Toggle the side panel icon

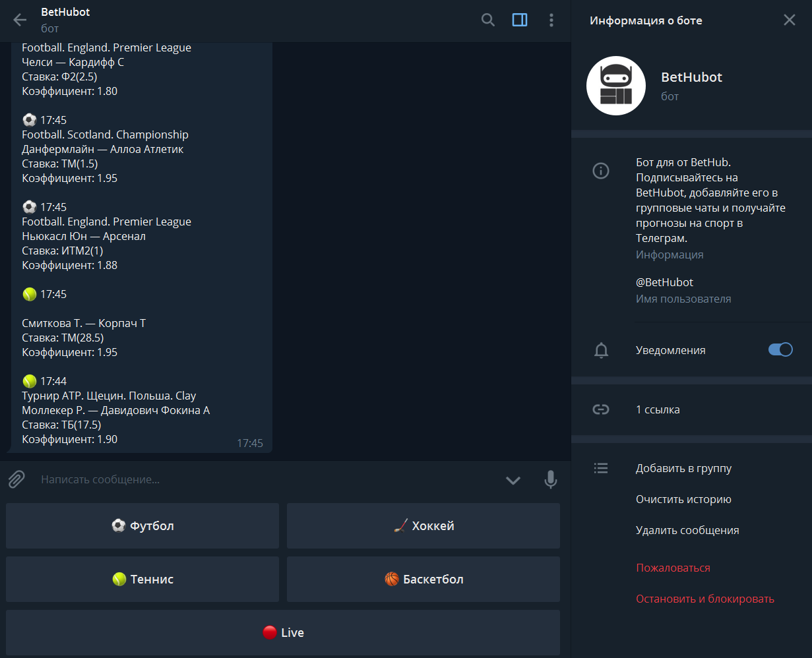520,20
